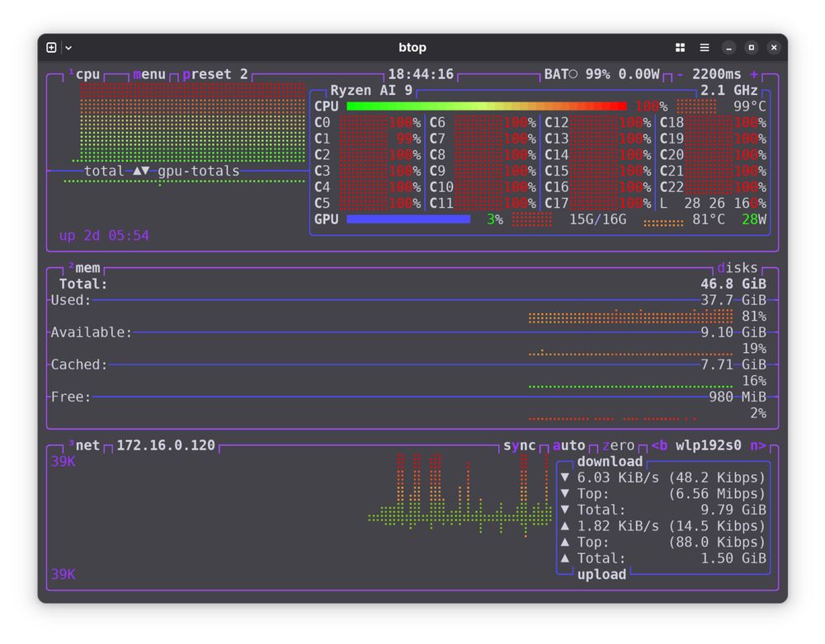Close the btop window

pos(774,48)
